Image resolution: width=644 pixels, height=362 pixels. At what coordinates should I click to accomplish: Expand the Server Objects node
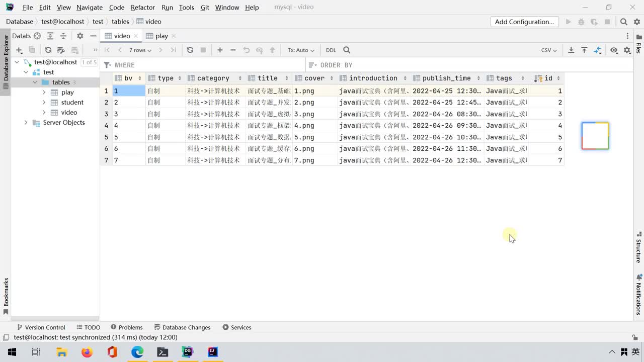click(26, 122)
